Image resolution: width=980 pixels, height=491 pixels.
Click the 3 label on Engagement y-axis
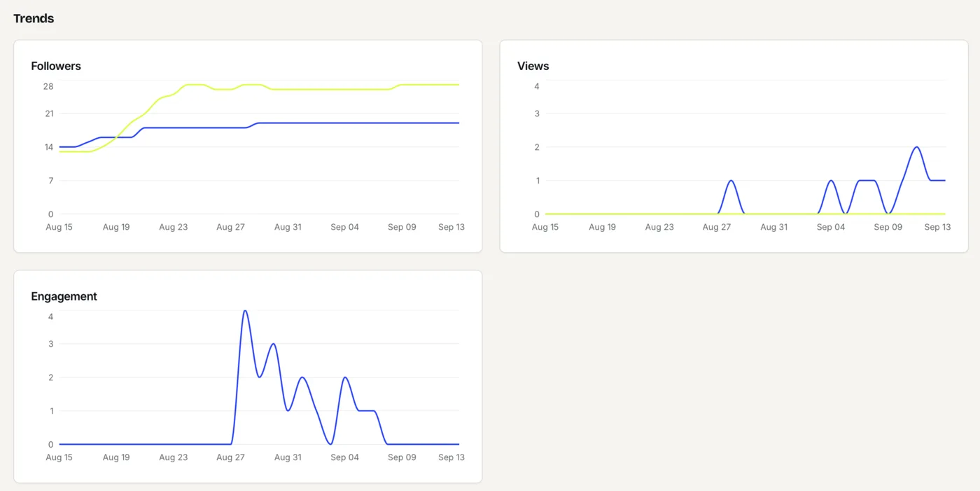coord(51,344)
